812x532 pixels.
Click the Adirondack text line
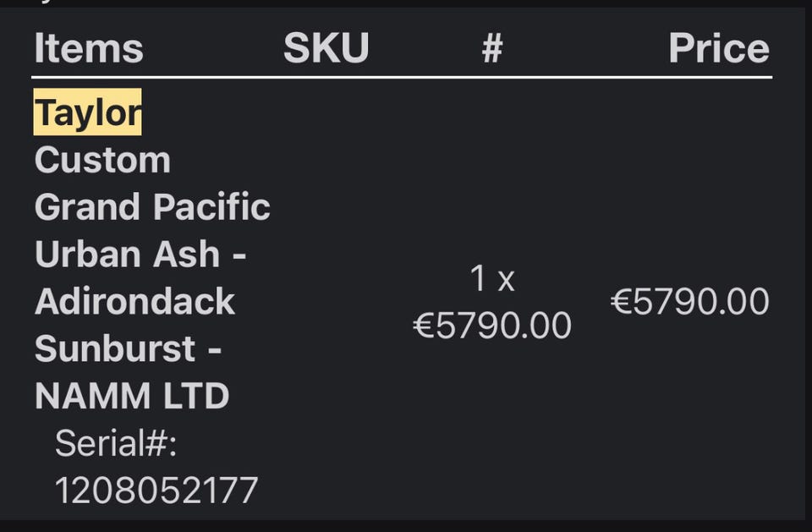tap(134, 301)
